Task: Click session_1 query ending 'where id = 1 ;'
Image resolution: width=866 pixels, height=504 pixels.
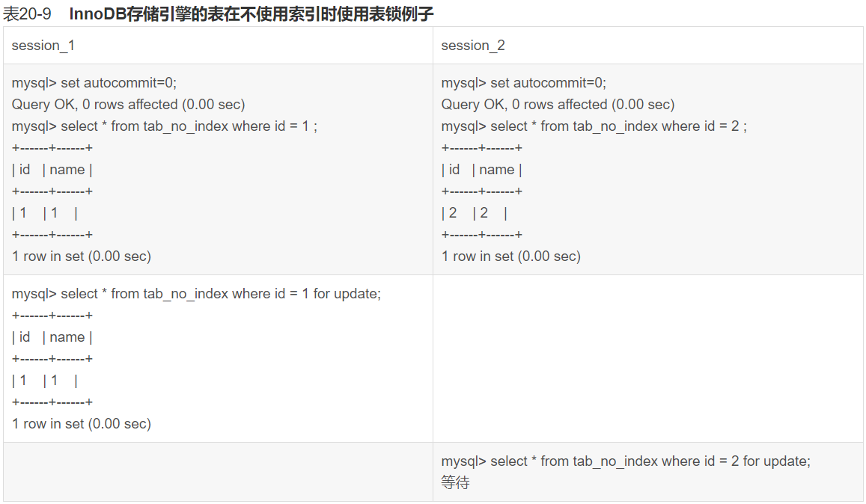Action: pyautogui.click(x=165, y=126)
